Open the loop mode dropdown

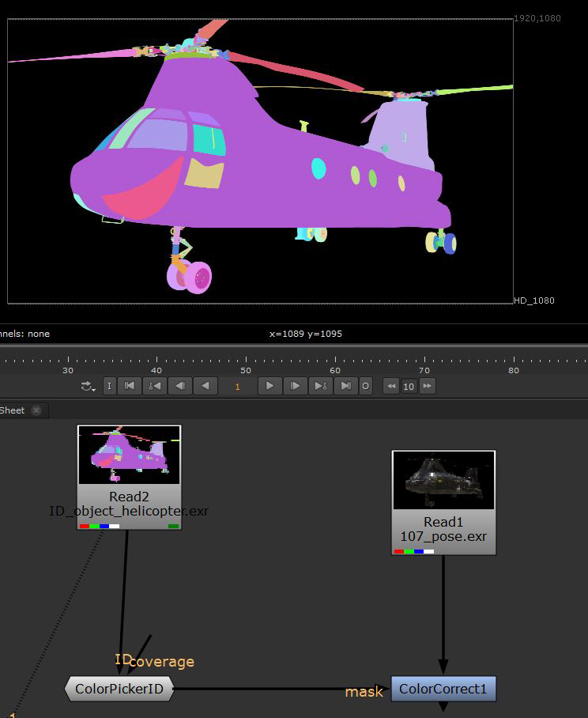tap(87, 386)
